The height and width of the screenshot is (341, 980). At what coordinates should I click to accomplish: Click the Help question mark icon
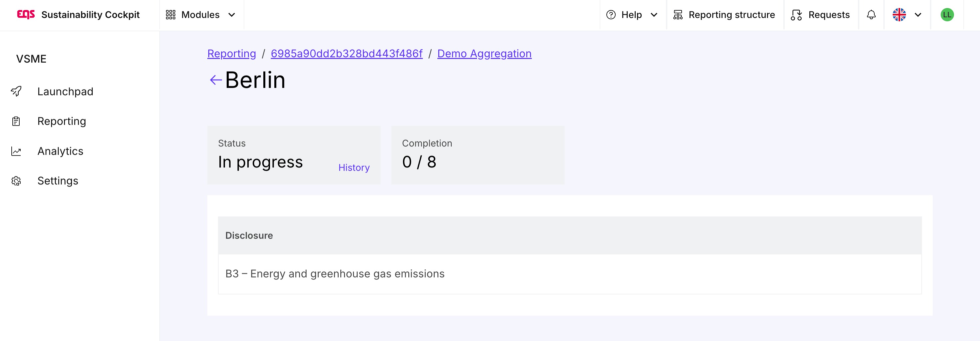pyautogui.click(x=611, y=15)
